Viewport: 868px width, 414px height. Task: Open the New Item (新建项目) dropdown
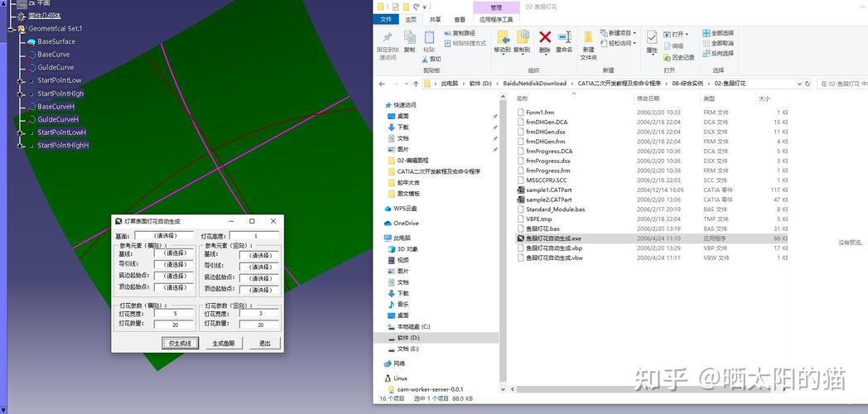(x=634, y=33)
